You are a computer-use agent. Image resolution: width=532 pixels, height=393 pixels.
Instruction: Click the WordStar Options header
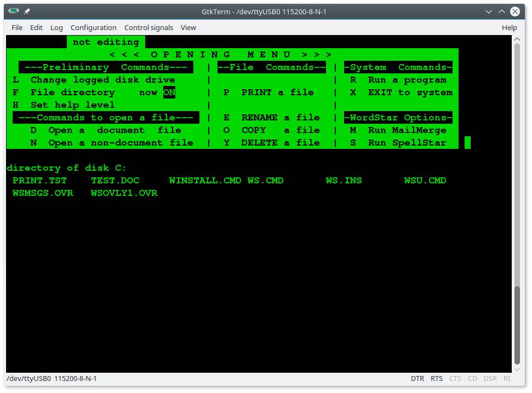(x=398, y=118)
